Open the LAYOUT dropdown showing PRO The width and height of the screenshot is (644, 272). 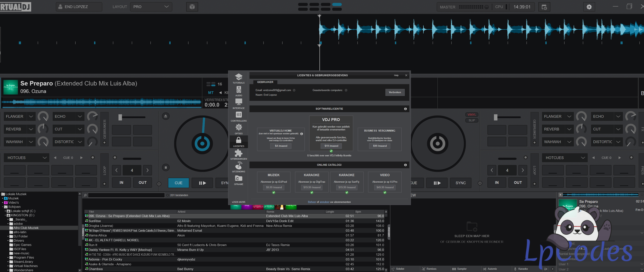coord(151,7)
